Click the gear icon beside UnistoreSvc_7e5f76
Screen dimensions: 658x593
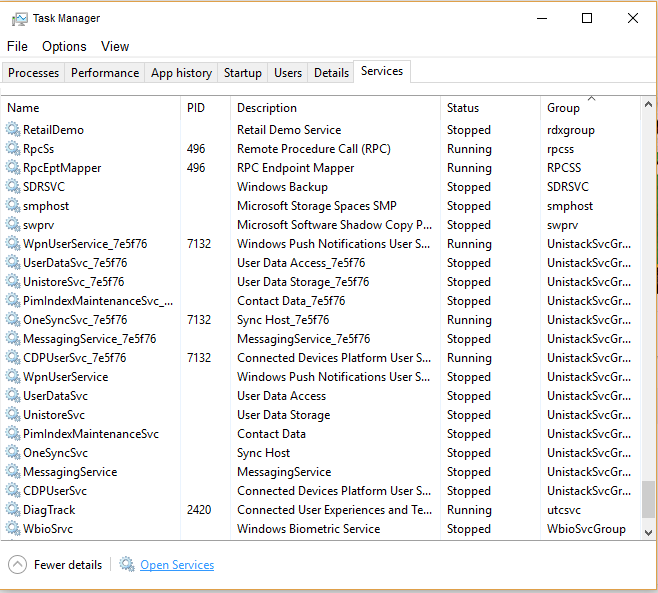tap(13, 282)
